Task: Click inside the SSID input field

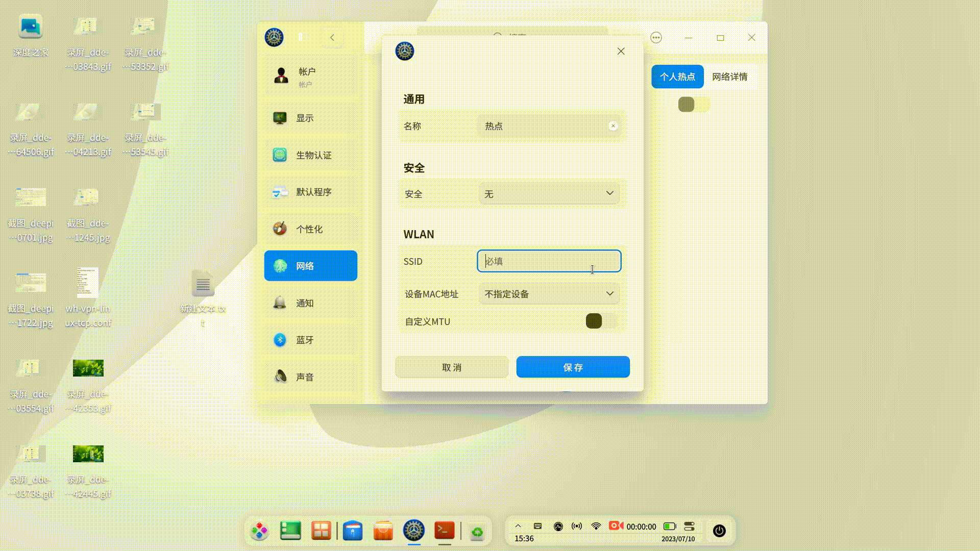Action: [x=549, y=261]
